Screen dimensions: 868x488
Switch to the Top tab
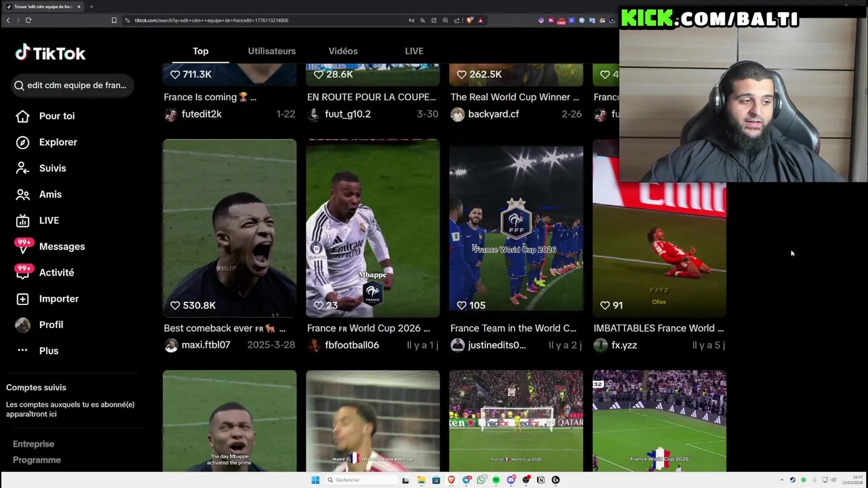point(200,51)
